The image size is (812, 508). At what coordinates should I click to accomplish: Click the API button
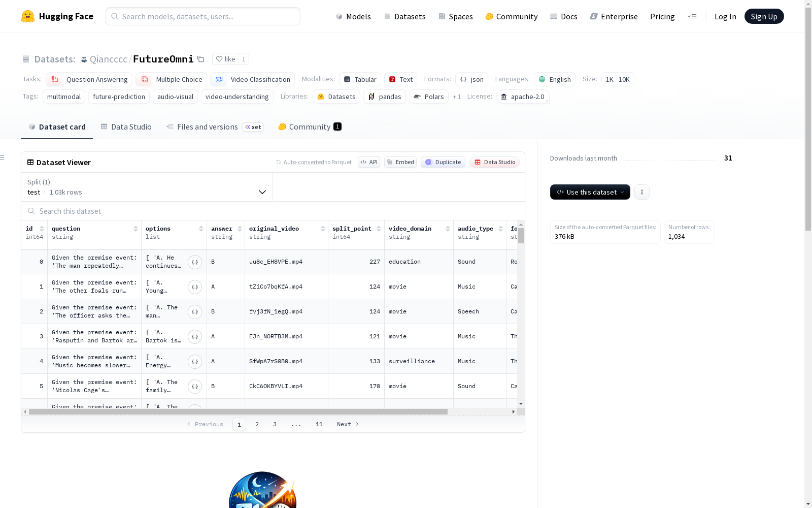[x=369, y=162]
